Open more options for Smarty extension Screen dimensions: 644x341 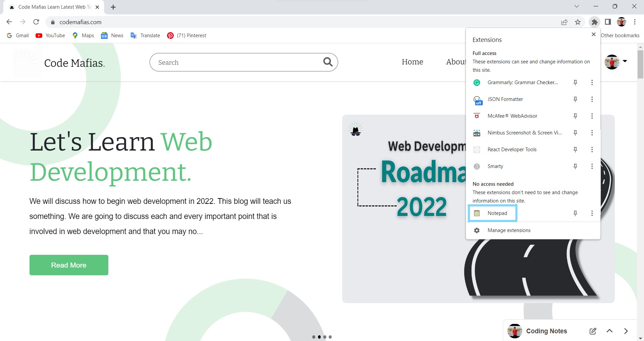click(x=592, y=166)
